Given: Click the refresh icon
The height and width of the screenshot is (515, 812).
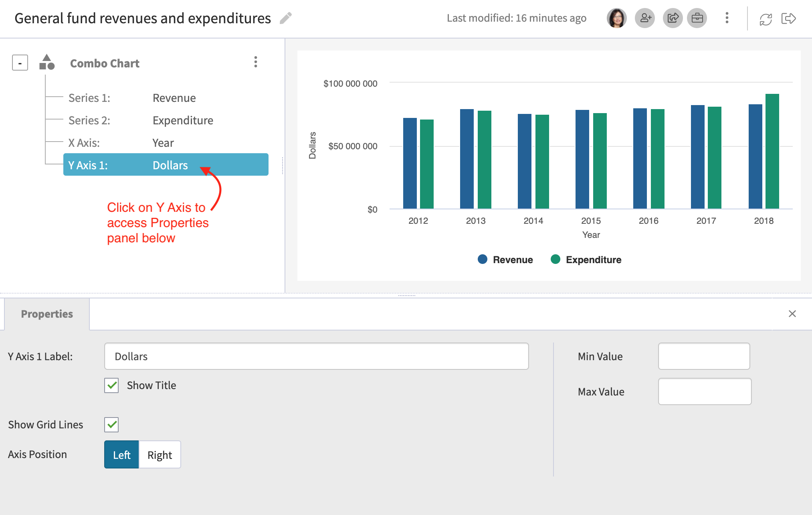Looking at the screenshot, I should pos(766,19).
